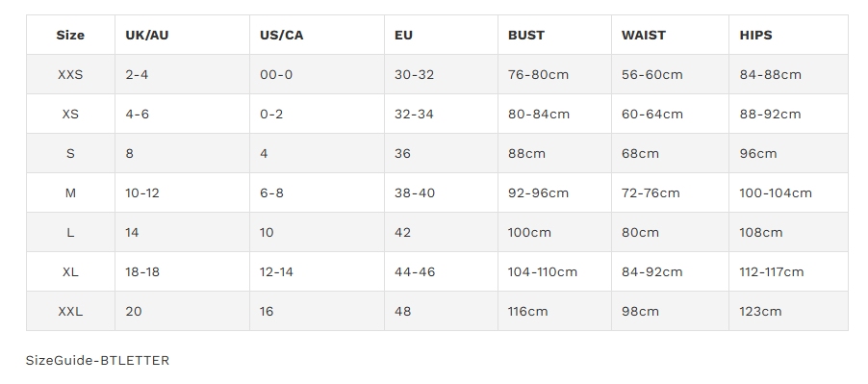Click the SizeGuide-BTLETTER caption text
This screenshot has width=868, height=384.
coord(97,361)
